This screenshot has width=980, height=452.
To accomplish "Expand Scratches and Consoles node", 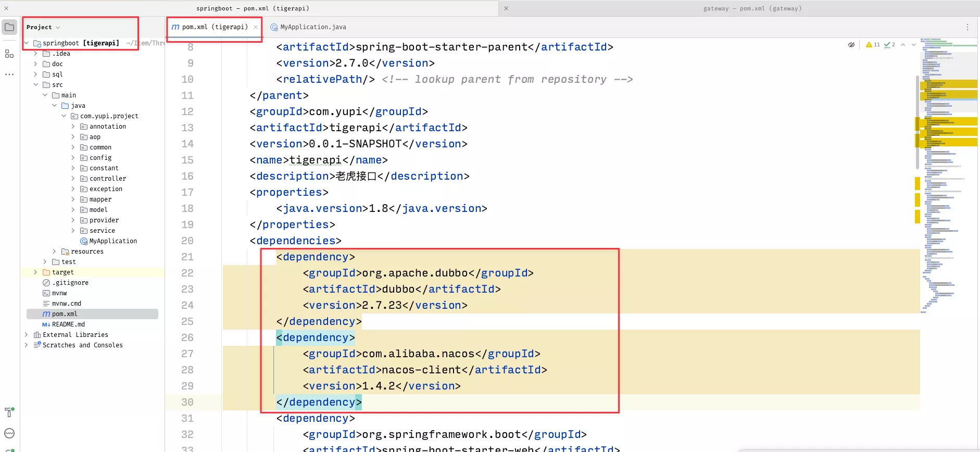I will click(x=26, y=345).
